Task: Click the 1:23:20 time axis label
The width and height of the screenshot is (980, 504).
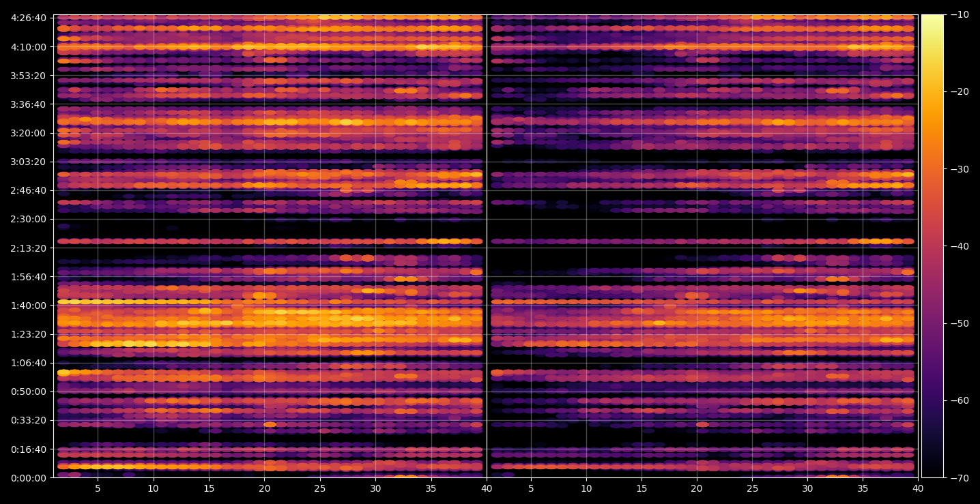Action: pyautogui.click(x=28, y=334)
